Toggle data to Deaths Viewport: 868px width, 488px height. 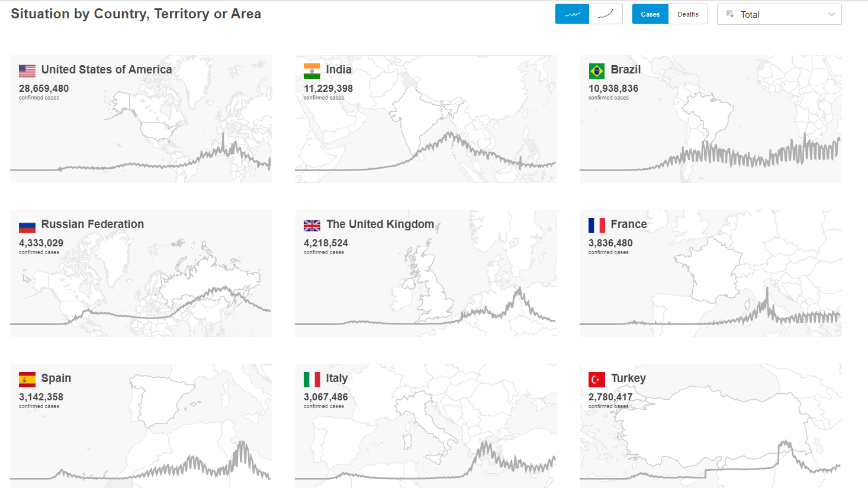688,14
